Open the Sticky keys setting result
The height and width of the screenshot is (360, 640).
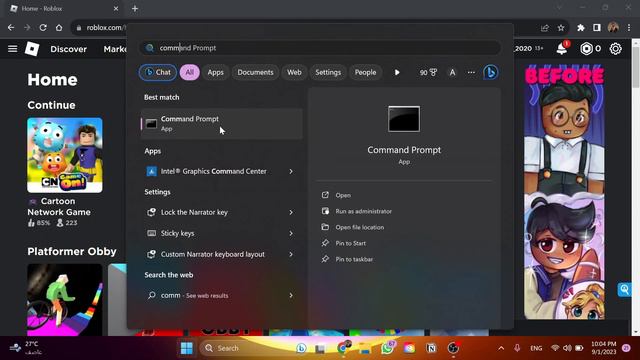178,233
